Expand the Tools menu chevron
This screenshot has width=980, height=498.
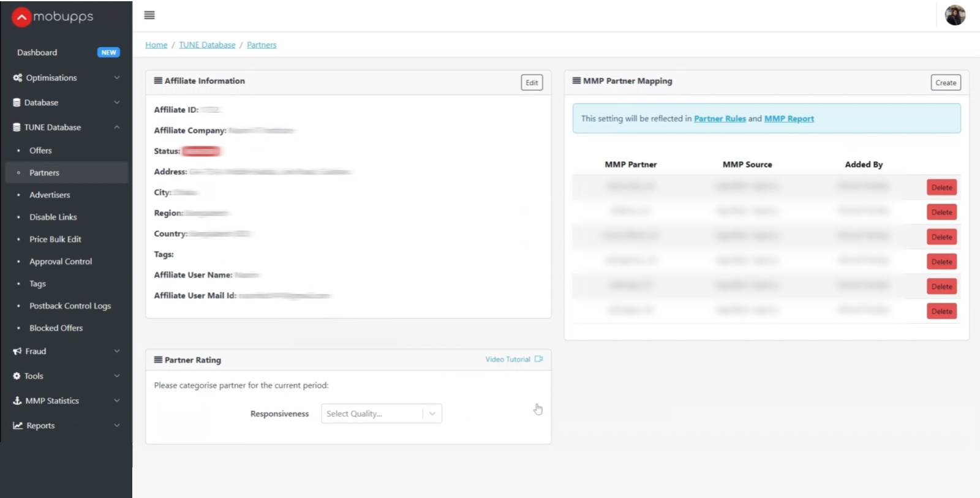coord(117,376)
